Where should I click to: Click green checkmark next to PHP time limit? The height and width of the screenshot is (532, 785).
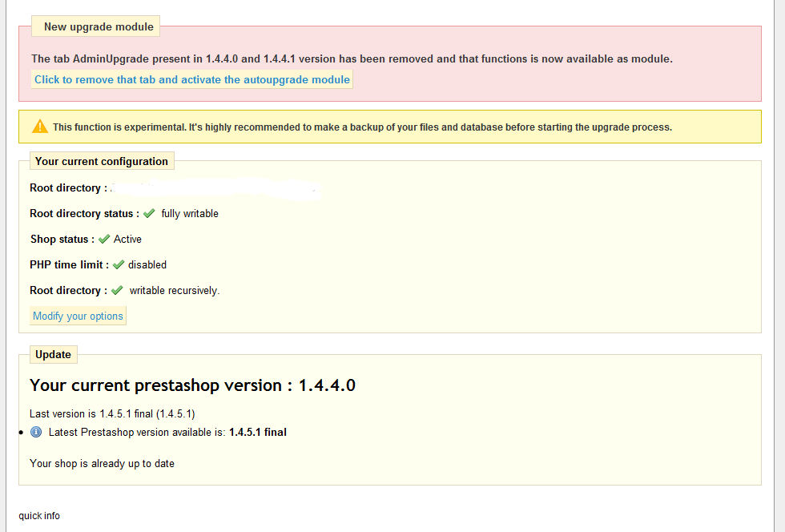[x=119, y=264]
